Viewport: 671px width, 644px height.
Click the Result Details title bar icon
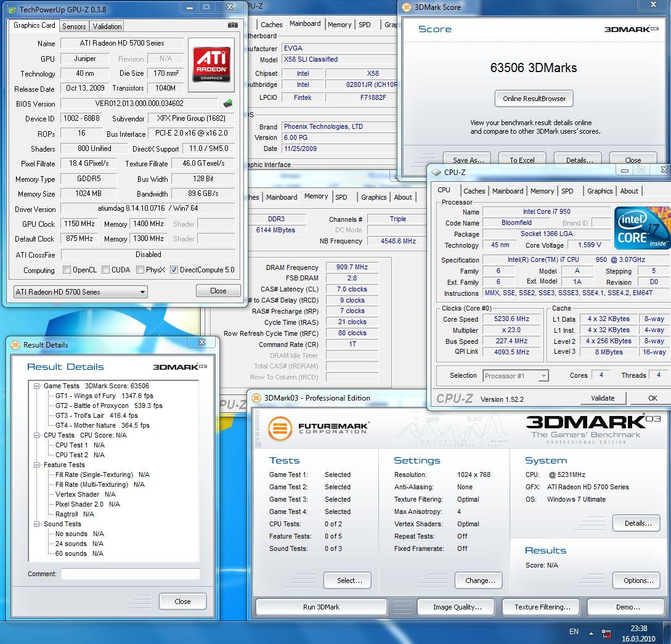coord(15,345)
